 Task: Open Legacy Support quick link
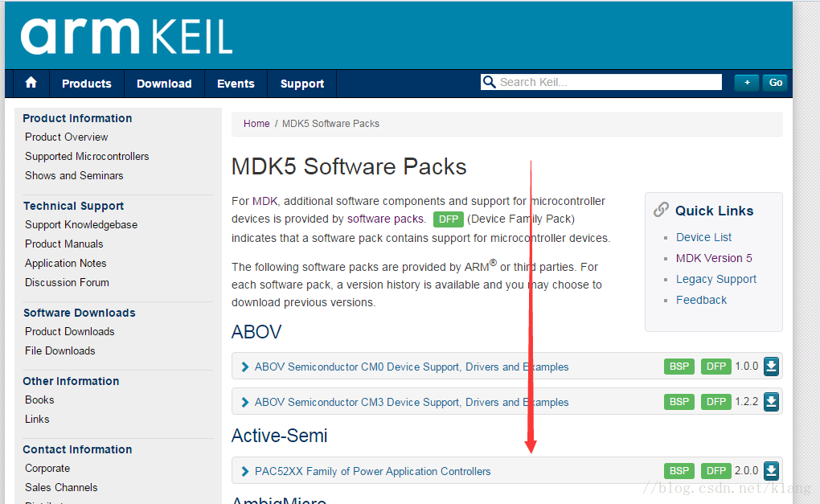click(x=716, y=279)
